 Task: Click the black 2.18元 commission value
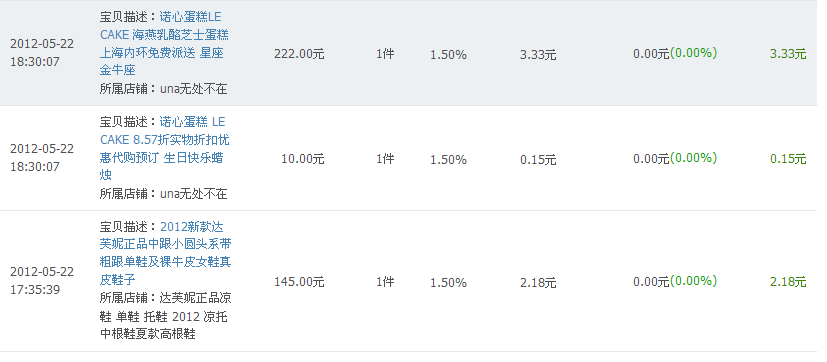(538, 283)
